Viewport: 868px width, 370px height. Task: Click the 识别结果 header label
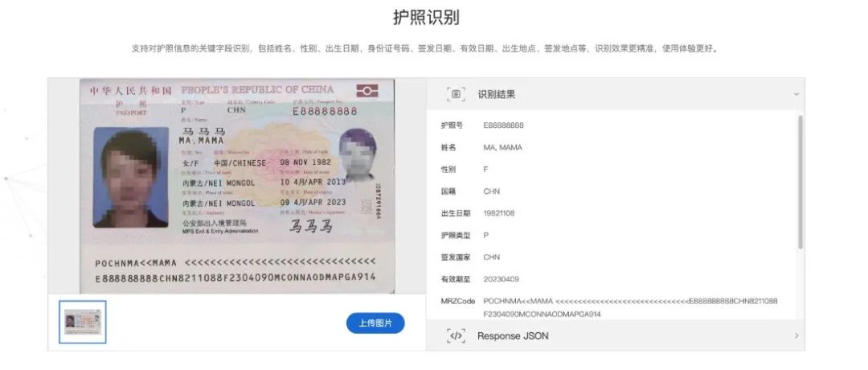coord(497,94)
